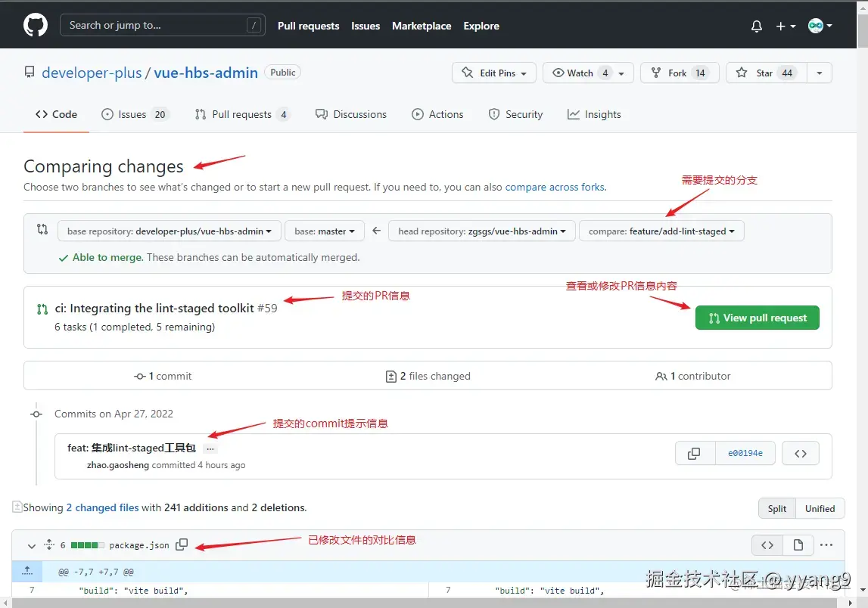Expand the Star lists dropdown arrow

click(x=820, y=73)
